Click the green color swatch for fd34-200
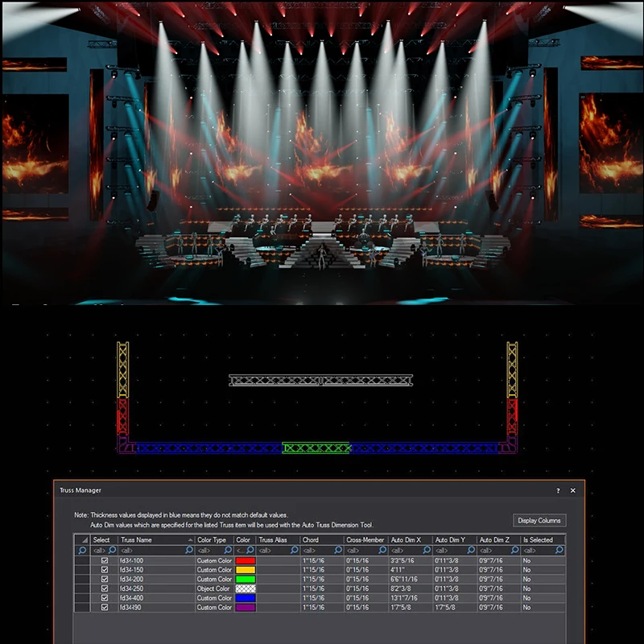Image resolution: width=644 pixels, height=644 pixels. (x=246, y=579)
